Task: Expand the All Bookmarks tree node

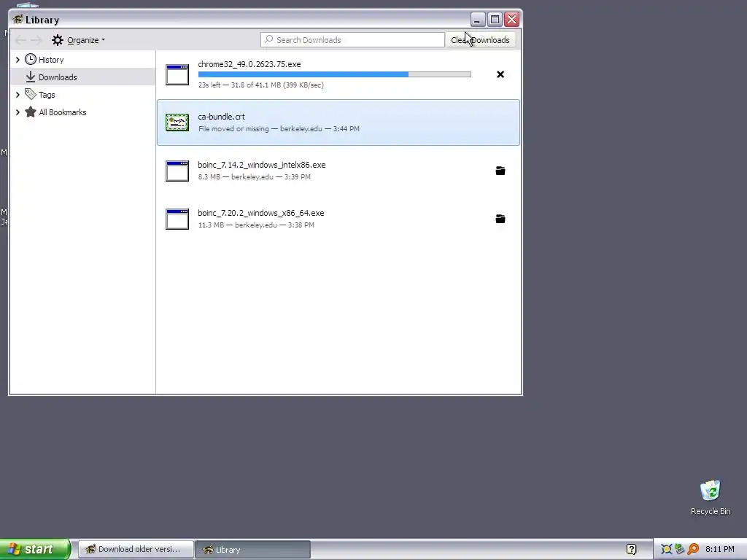Action: (18, 112)
